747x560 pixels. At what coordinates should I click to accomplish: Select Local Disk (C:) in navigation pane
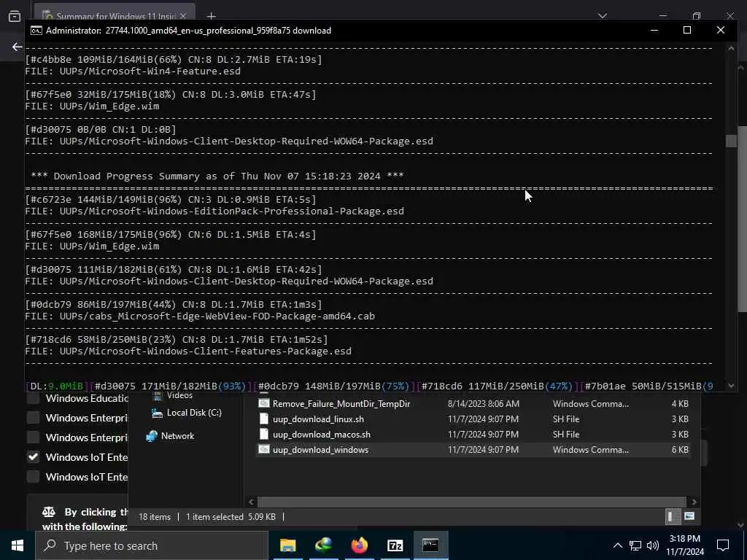(x=194, y=413)
